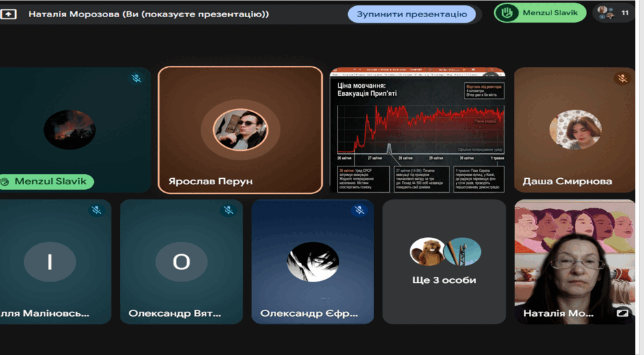Click the Menzul Slavik green name label on tile

pyautogui.click(x=47, y=181)
